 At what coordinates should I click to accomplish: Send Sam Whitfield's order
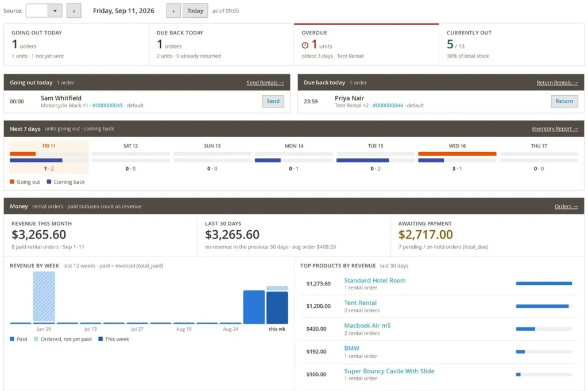coord(273,101)
